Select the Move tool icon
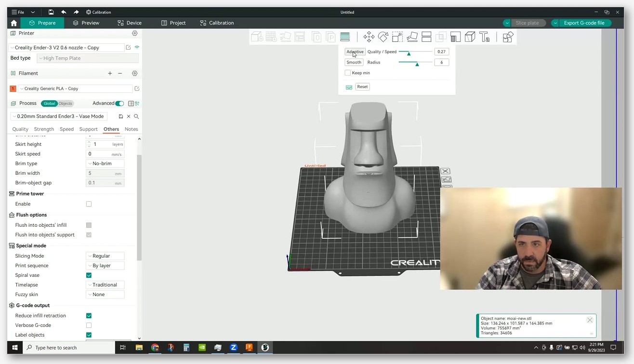 click(x=369, y=37)
